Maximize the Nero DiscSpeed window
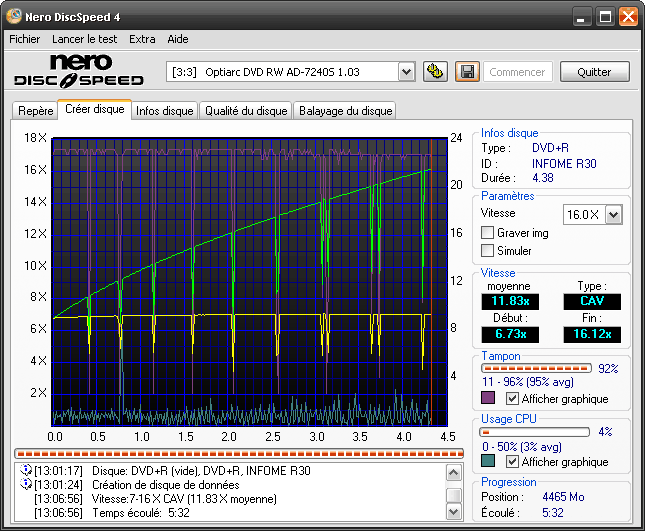645x531 pixels. pos(605,17)
